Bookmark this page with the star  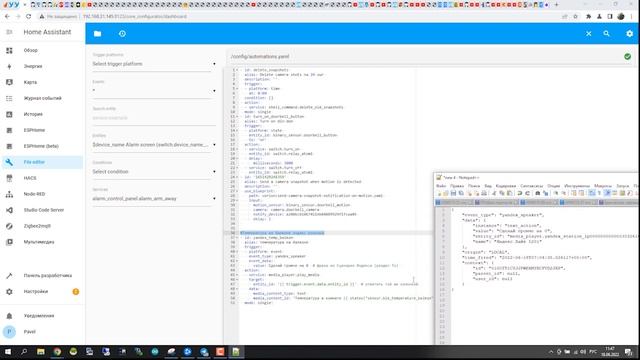[575, 16]
